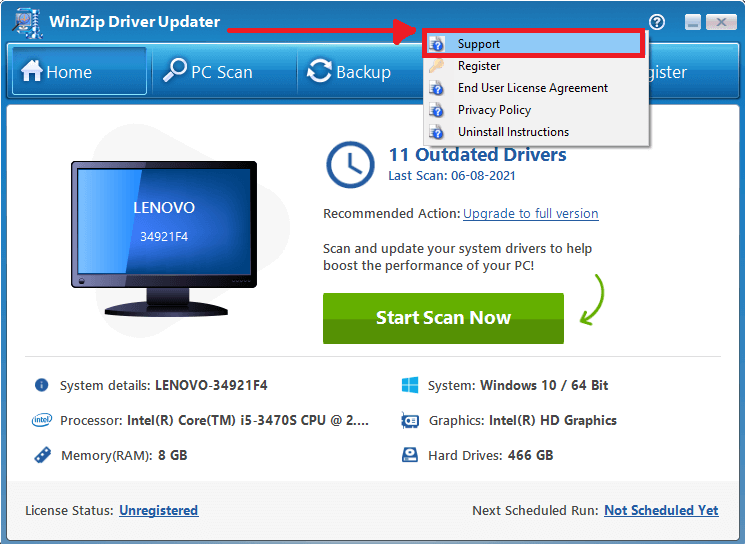Go to the Backup tab
Screen dimensions: 745x544
coord(358,71)
